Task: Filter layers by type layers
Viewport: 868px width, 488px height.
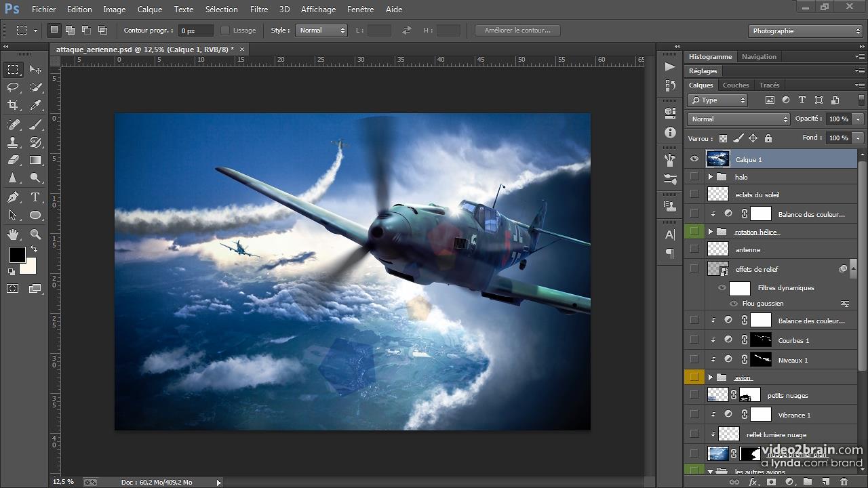Action: 802,100
